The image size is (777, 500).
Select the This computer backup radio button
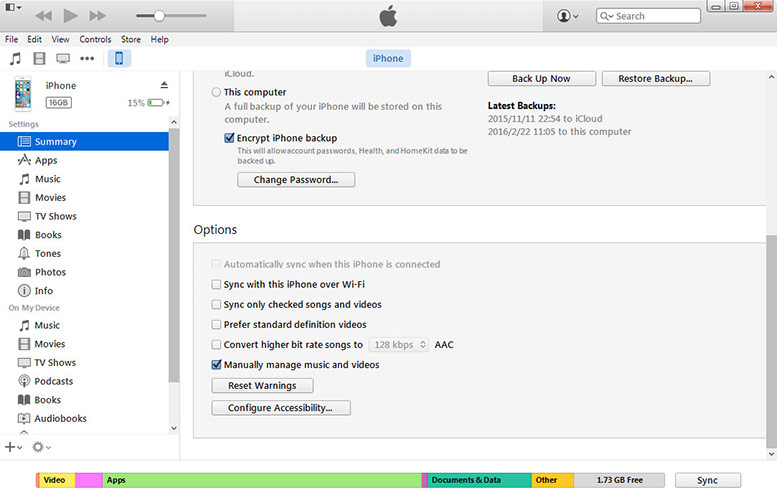(216, 92)
